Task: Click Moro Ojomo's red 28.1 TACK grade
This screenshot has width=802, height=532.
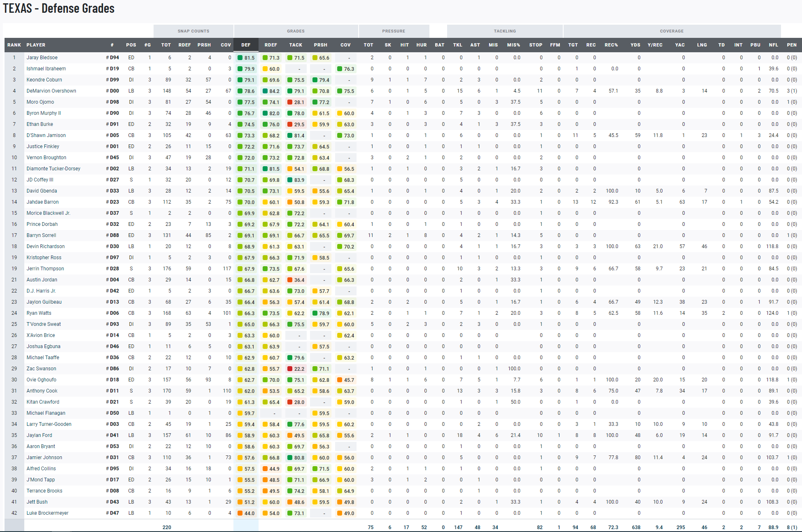Action: [x=296, y=102]
